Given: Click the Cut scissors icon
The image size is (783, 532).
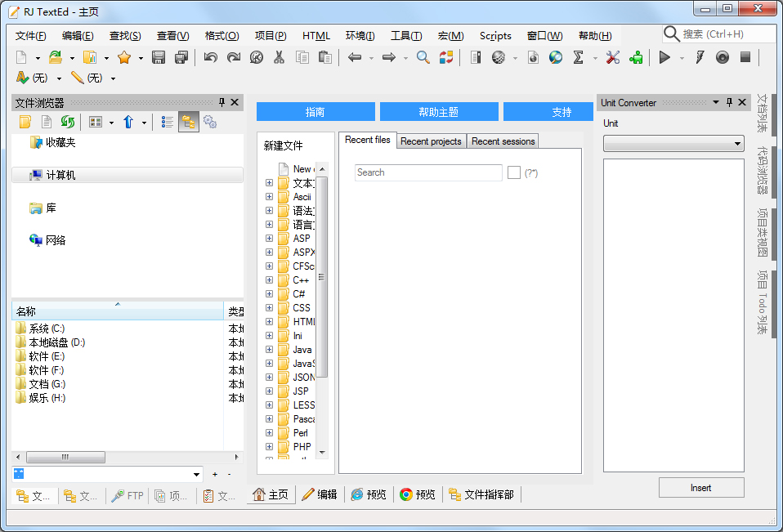Looking at the screenshot, I should coord(280,57).
